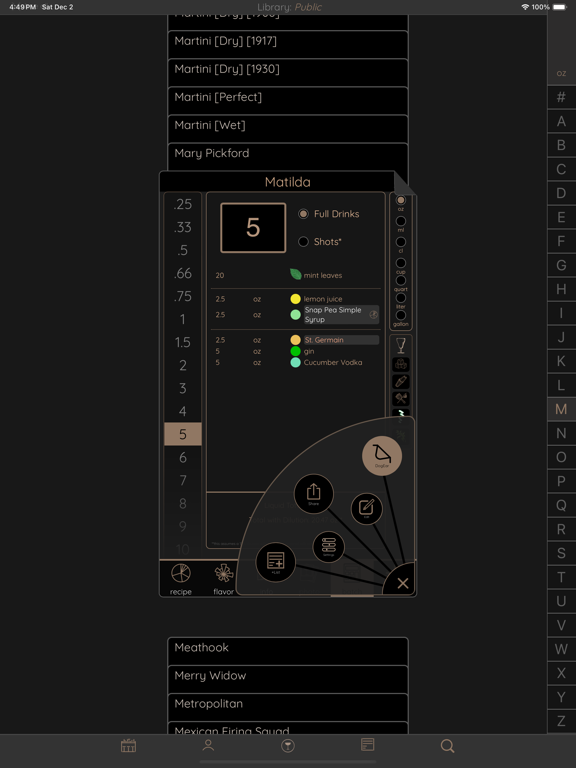The image size is (576, 768).
Task: Tap the crossed tools icon above the green squiggle
Action: tap(401, 398)
